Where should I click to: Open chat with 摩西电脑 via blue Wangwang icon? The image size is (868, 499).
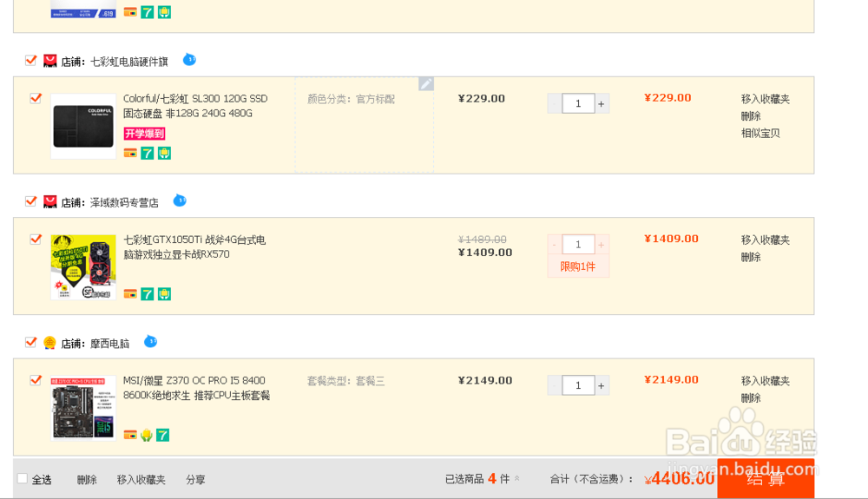(x=150, y=341)
